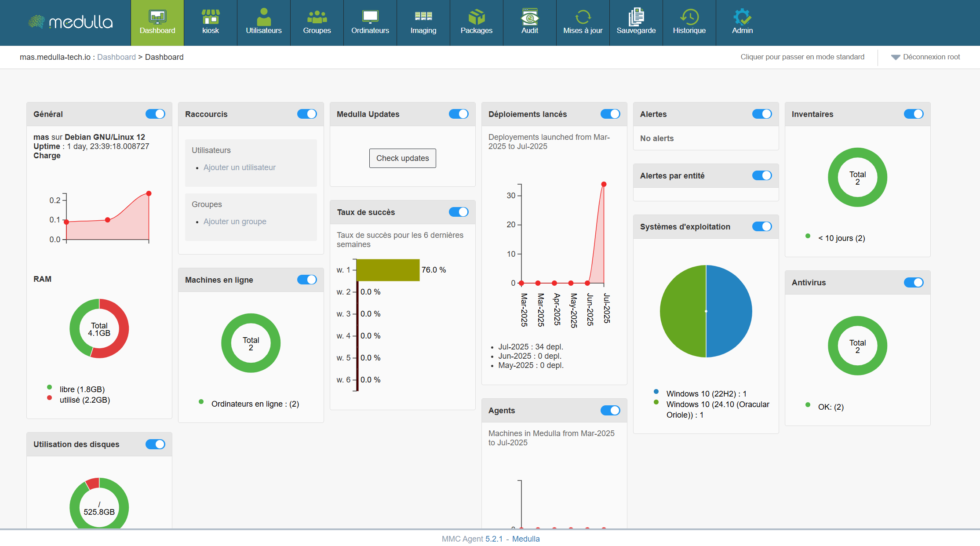Toggle the Alertes widget switch
This screenshot has width=980, height=546.
point(762,114)
